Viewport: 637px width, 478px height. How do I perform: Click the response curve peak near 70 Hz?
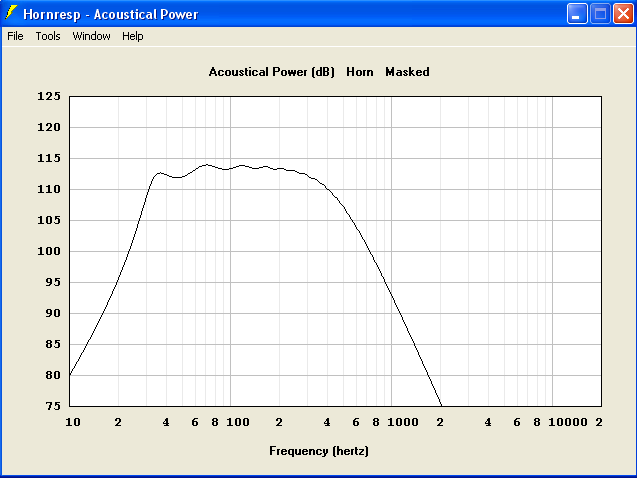pos(207,164)
